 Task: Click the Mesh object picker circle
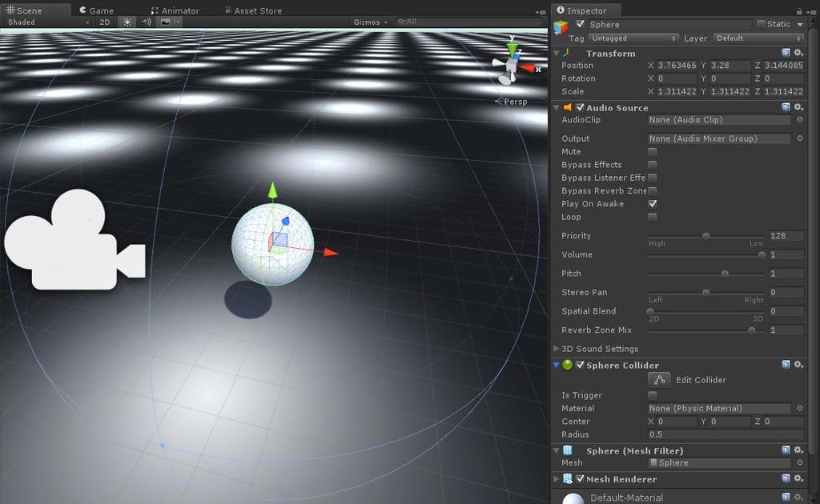point(800,462)
